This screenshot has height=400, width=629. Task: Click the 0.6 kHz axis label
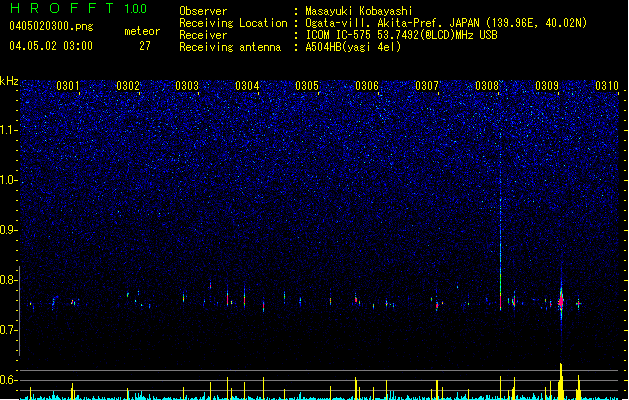point(8,380)
